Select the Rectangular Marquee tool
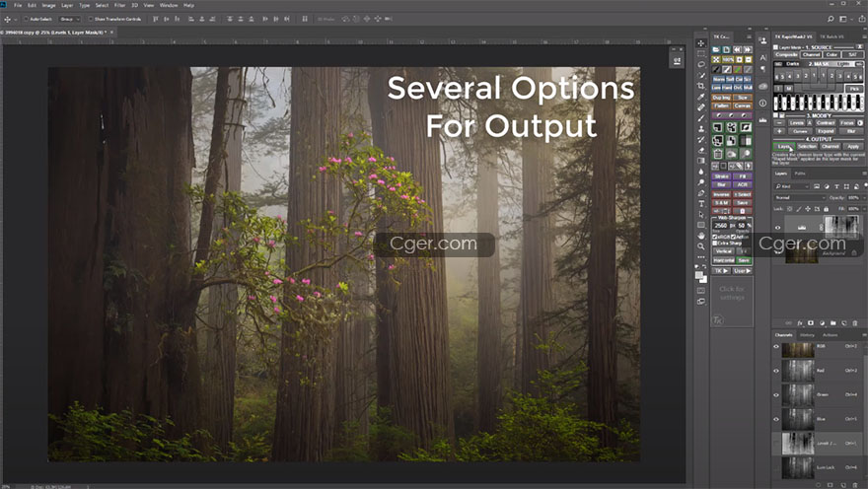This screenshot has height=489, width=868. 701,53
